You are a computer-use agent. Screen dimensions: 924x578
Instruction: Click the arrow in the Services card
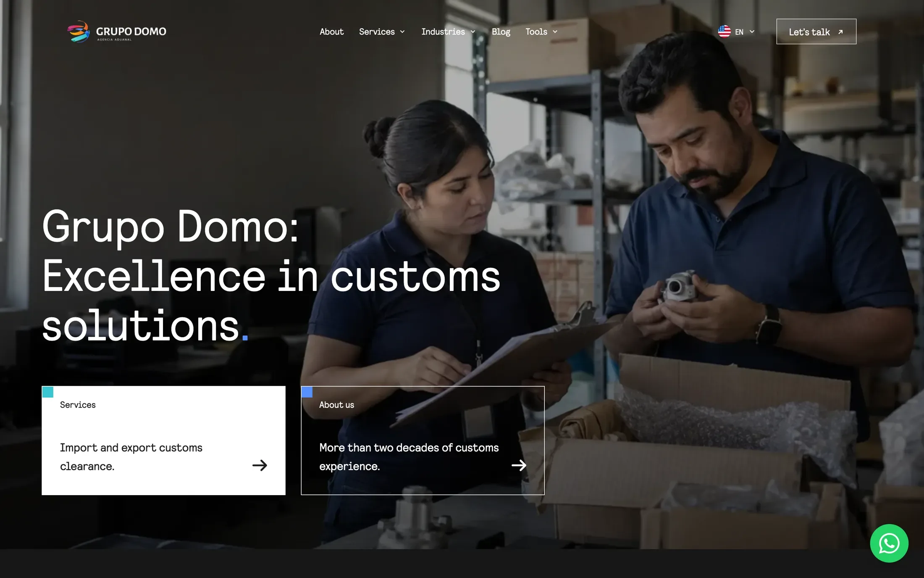[x=260, y=465]
